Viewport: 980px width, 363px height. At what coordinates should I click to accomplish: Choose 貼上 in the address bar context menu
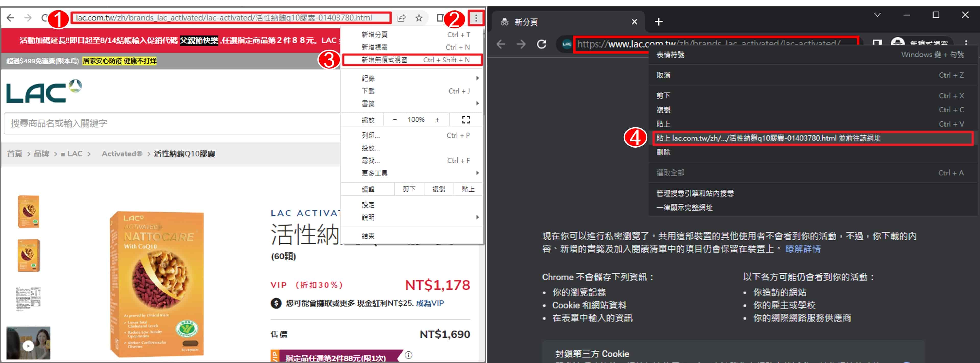(813, 124)
